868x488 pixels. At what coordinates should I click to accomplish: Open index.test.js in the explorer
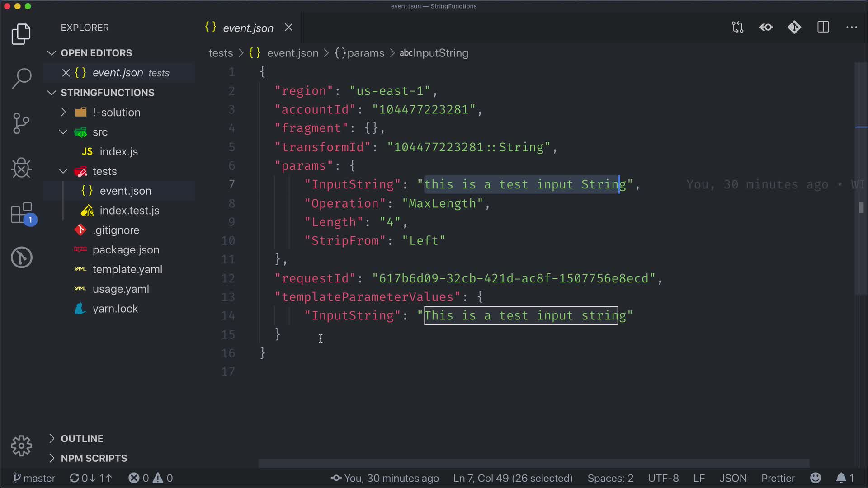(x=129, y=211)
